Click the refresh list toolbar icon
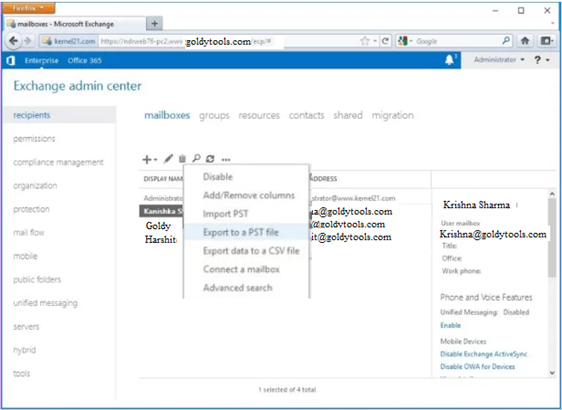 210,159
